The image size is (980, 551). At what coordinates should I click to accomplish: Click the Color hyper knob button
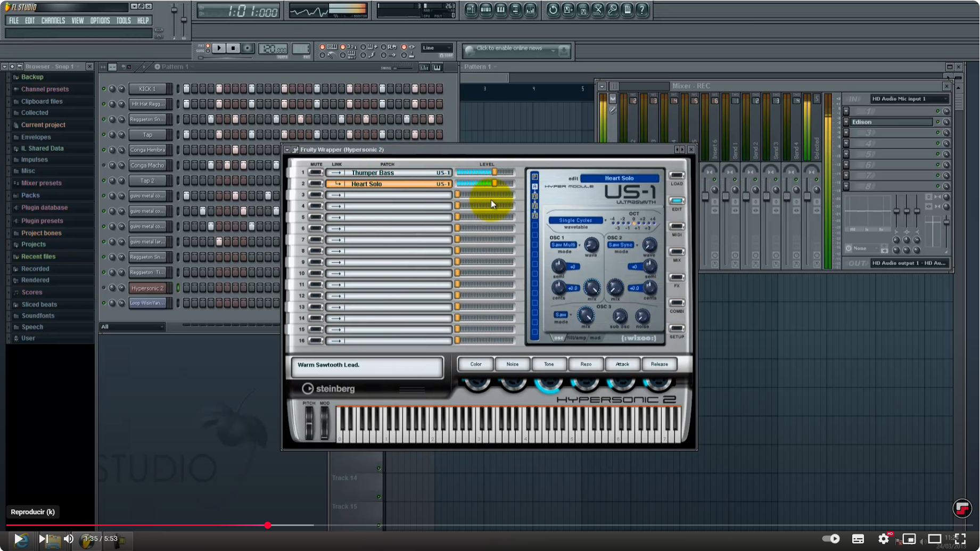coord(476,365)
